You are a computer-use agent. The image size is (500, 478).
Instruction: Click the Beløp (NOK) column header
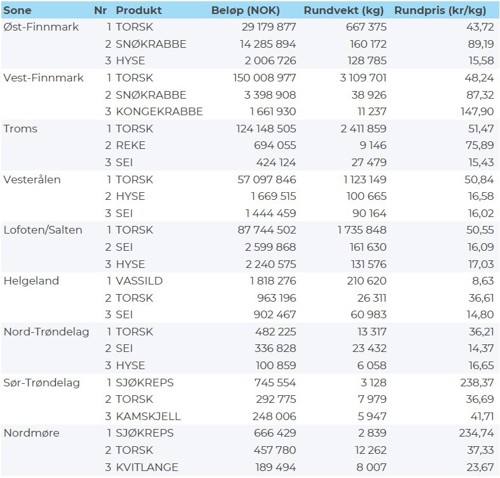[x=245, y=10]
